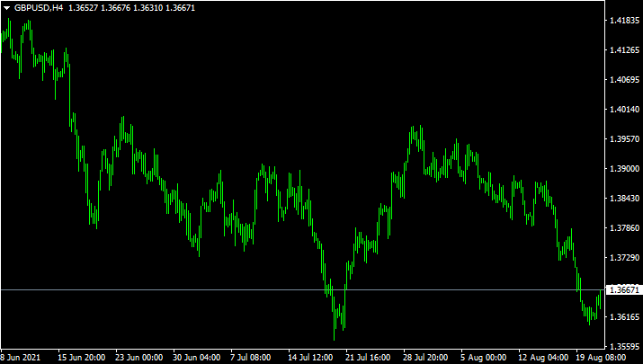643x364 pixels.
Task: Click the 1.36671 close value in header
Action: tap(181, 8)
